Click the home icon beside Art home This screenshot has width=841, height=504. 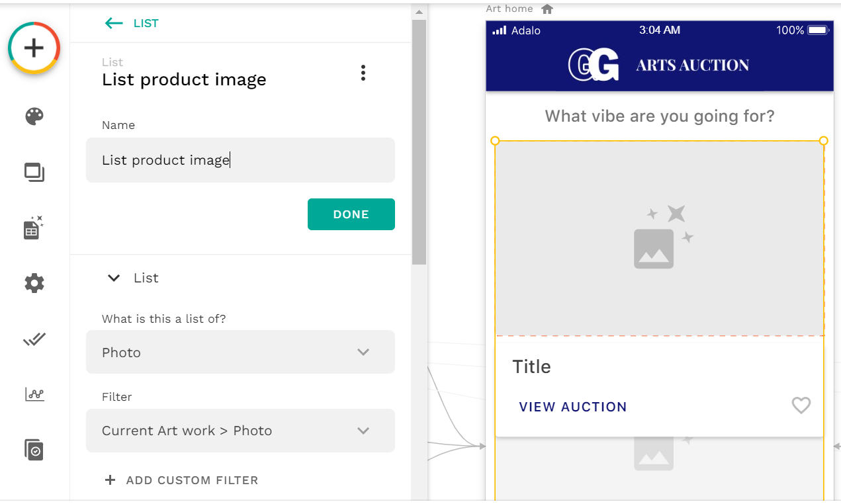point(547,9)
